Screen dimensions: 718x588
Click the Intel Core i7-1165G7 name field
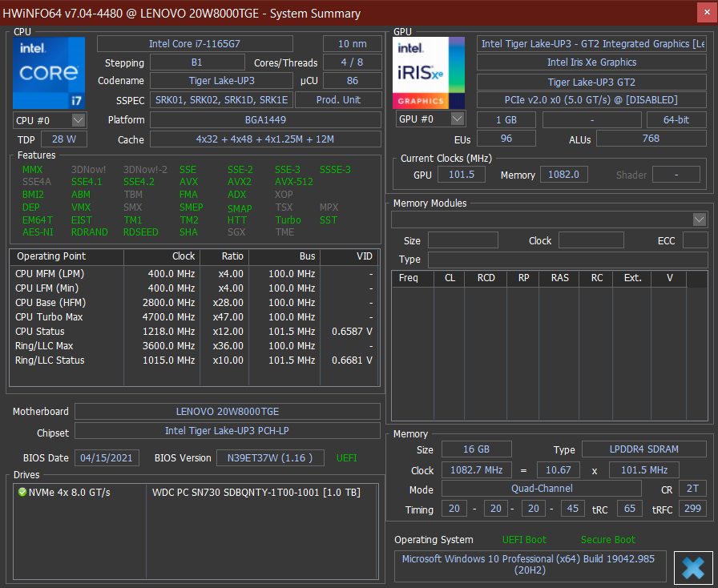pos(195,44)
